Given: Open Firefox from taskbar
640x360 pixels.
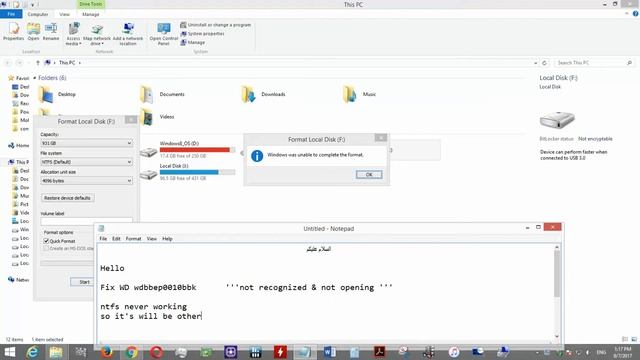Looking at the screenshot, I should click(x=107, y=352).
